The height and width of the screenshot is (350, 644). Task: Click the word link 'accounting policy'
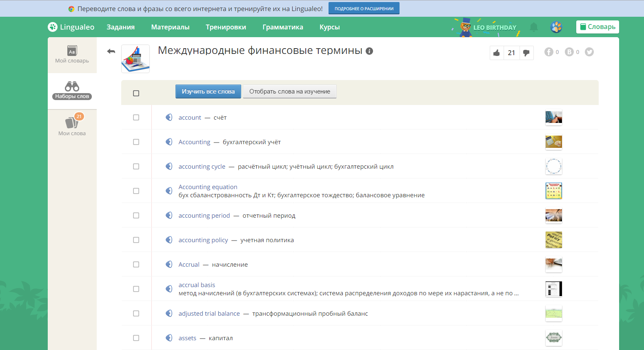click(x=203, y=240)
